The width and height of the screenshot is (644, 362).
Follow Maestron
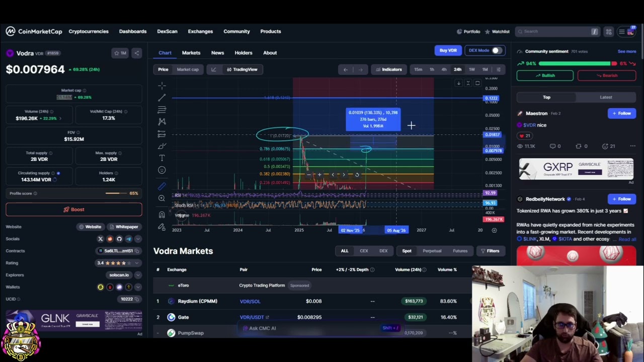tap(621, 114)
